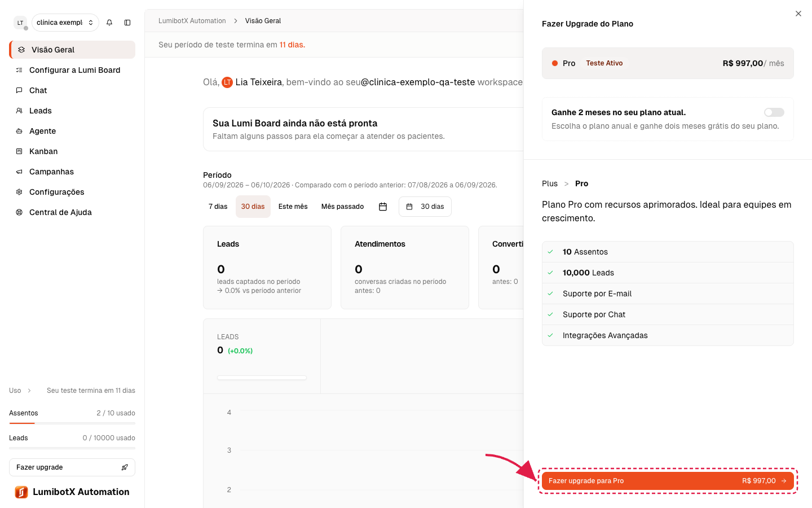Select the Este mês period tab

point(293,207)
